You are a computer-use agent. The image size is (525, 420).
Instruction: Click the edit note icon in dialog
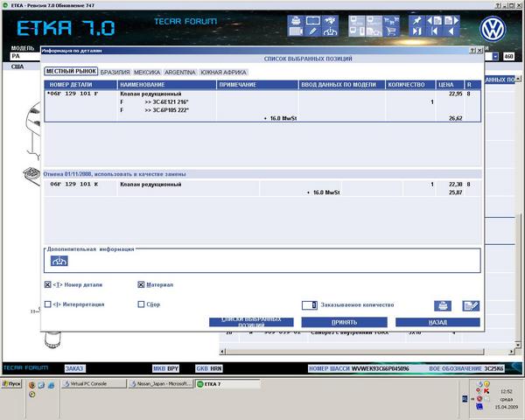point(471,305)
